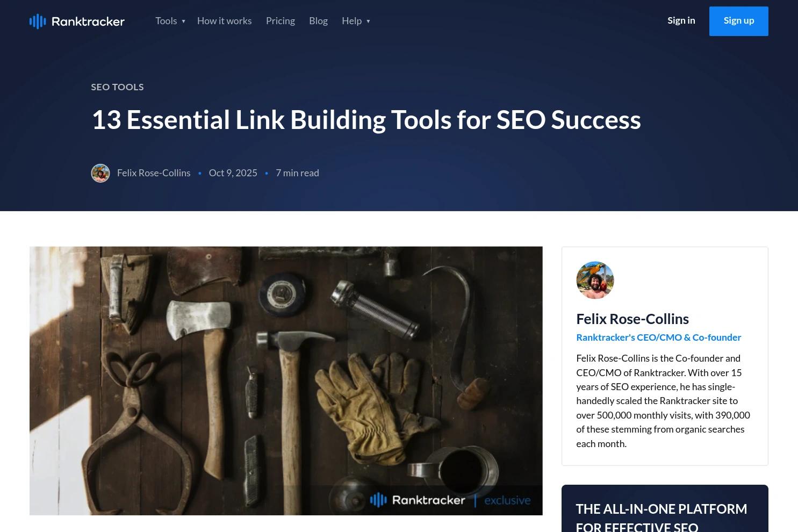Open the large Felix Rose-Collins profile photo
The width and height of the screenshot is (798, 532).
point(595,280)
